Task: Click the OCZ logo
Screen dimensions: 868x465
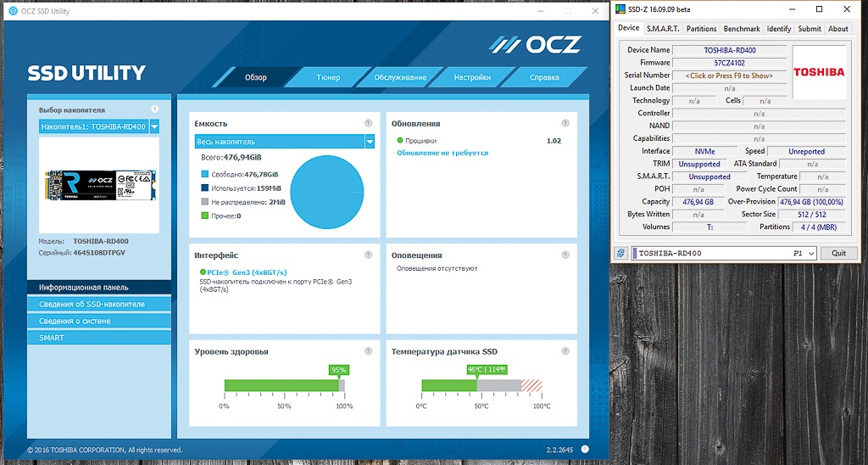Action: pos(536,45)
